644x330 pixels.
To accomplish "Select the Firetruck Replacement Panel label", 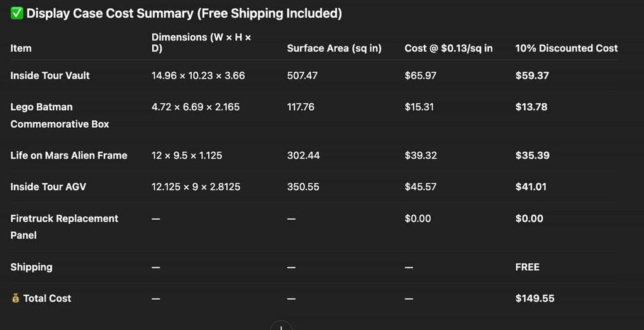I will (x=64, y=227).
